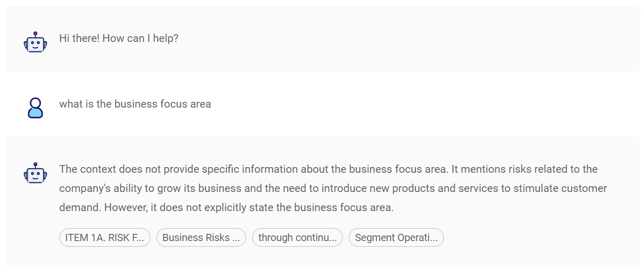644x269 pixels.
Task: Click the robot avatar beside the long answer
Action: point(35,173)
